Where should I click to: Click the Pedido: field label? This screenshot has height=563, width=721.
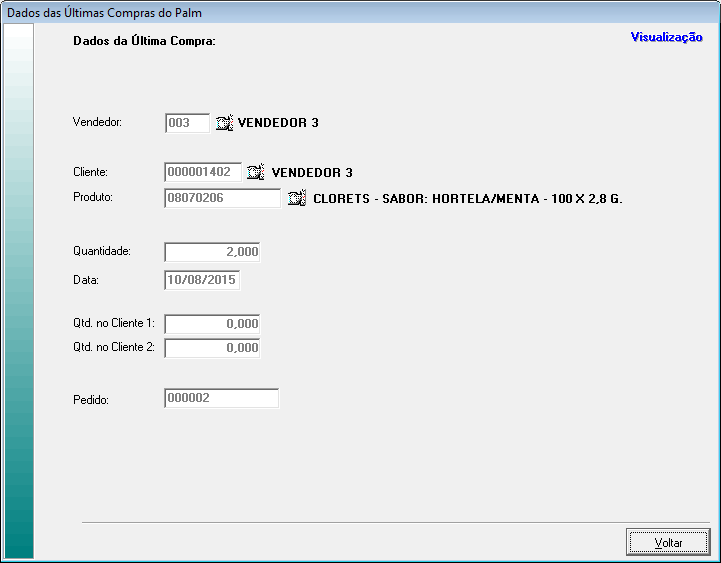click(x=90, y=399)
